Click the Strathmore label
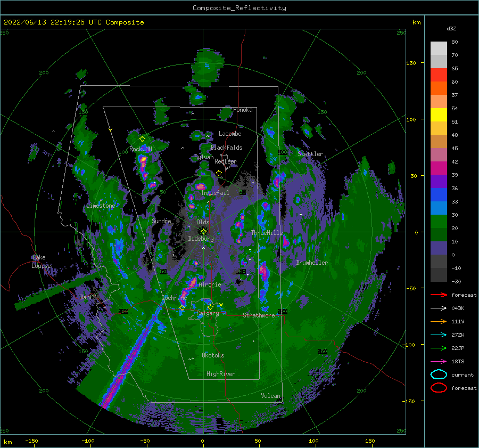 (259, 315)
